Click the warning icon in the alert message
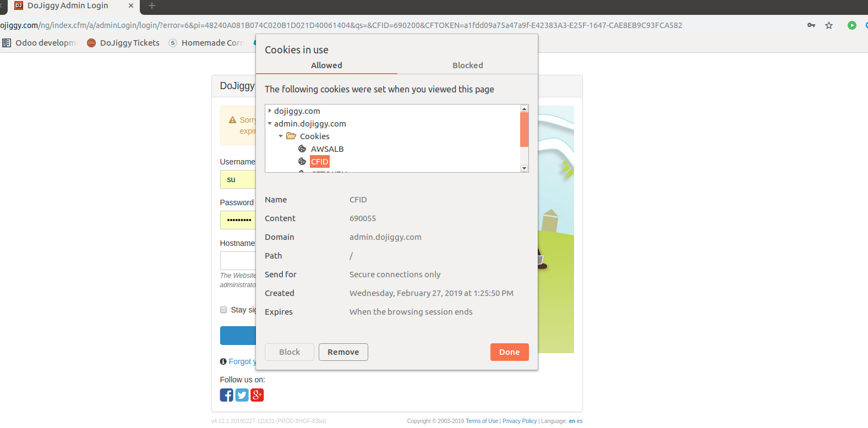 click(x=232, y=120)
